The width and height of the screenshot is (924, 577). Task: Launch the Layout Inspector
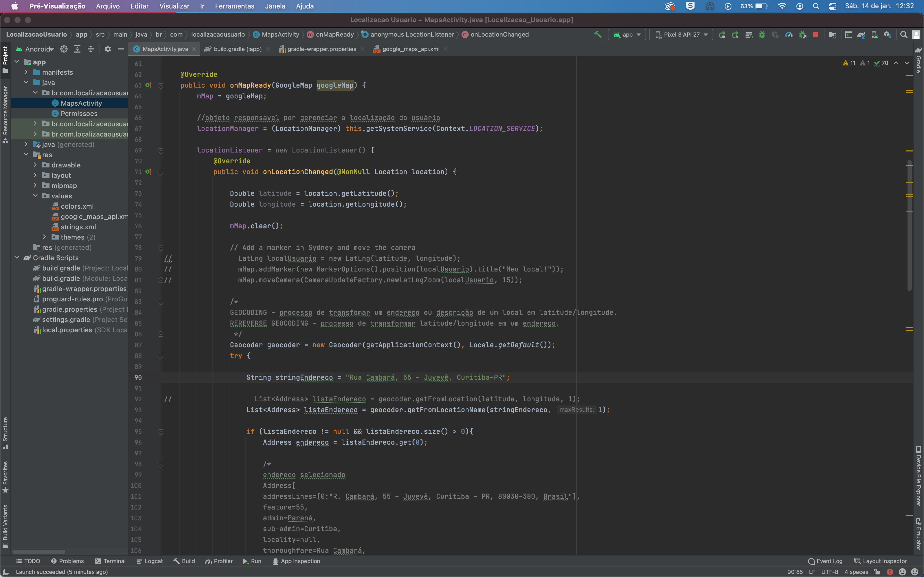tap(883, 561)
